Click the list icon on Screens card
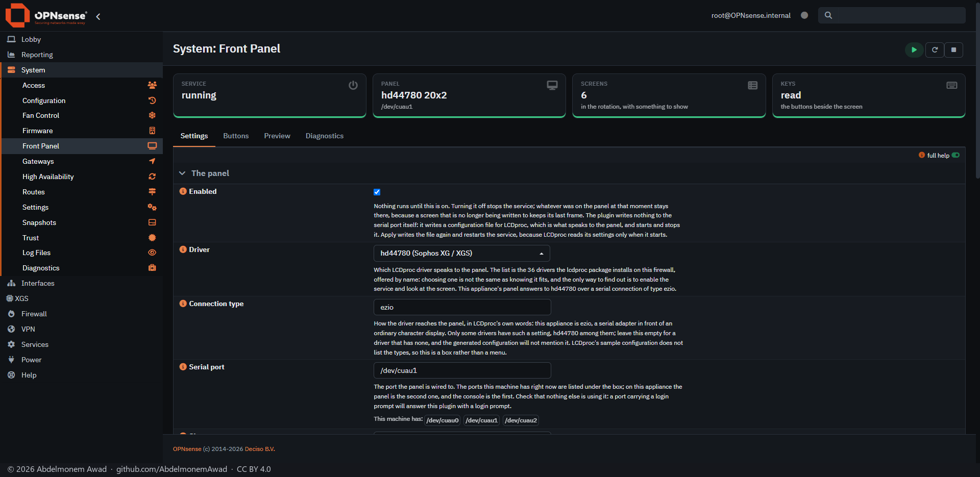The image size is (980, 477). click(752, 85)
